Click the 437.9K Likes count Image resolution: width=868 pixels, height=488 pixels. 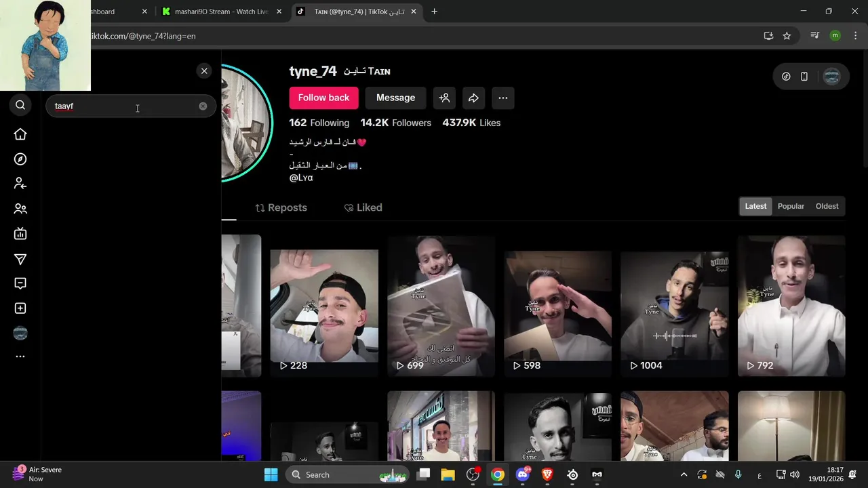471,123
